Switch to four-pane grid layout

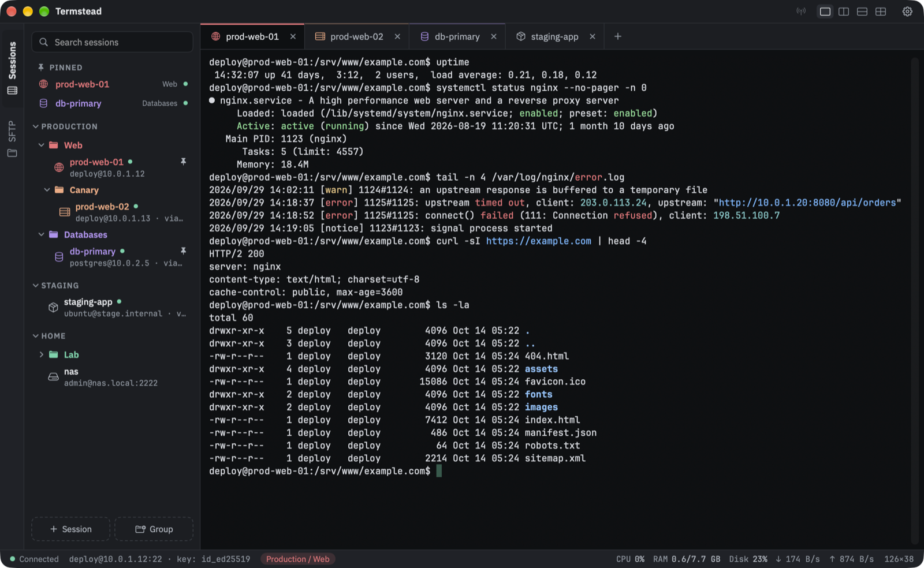click(x=881, y=12)
